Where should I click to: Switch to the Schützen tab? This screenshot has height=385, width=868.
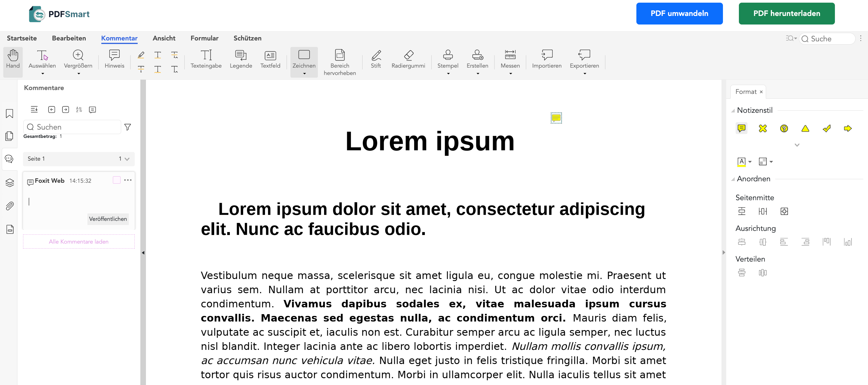click(247, 38)
